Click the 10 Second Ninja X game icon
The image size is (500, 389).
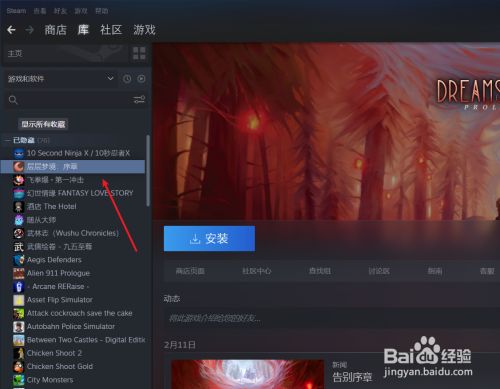point(19,153)
